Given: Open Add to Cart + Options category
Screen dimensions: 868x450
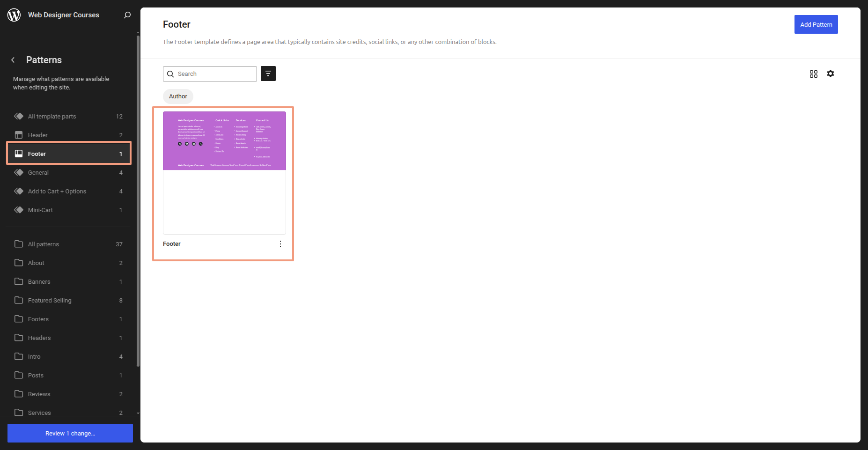Looking at the screenshot, I should [57, 191].
